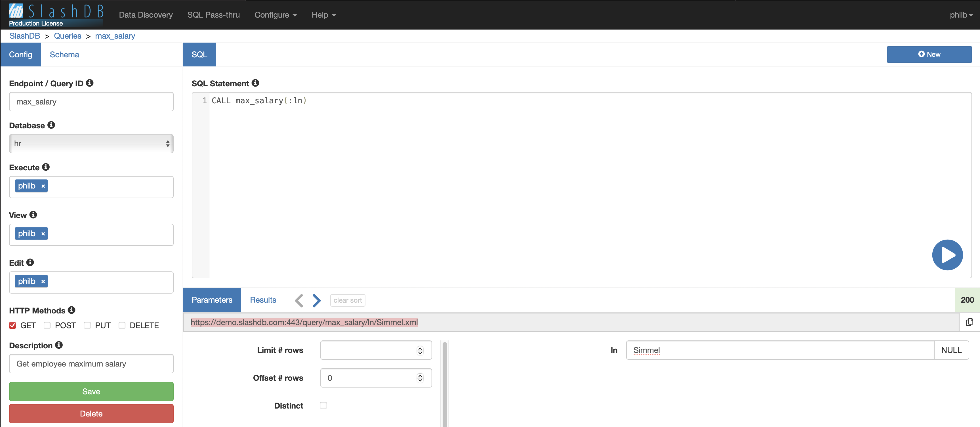
Task: Enable the PUT method checkbox
Action: tap(87, 325)
